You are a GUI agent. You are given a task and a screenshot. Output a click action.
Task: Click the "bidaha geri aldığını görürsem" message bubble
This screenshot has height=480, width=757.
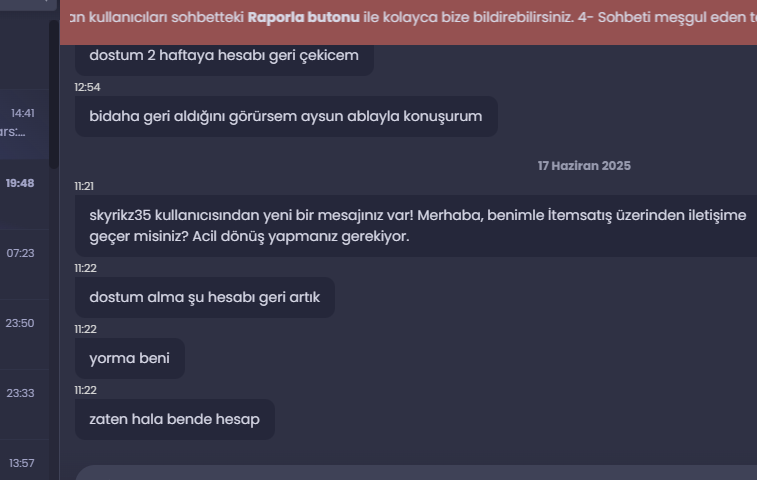click(x=286, y=116)
